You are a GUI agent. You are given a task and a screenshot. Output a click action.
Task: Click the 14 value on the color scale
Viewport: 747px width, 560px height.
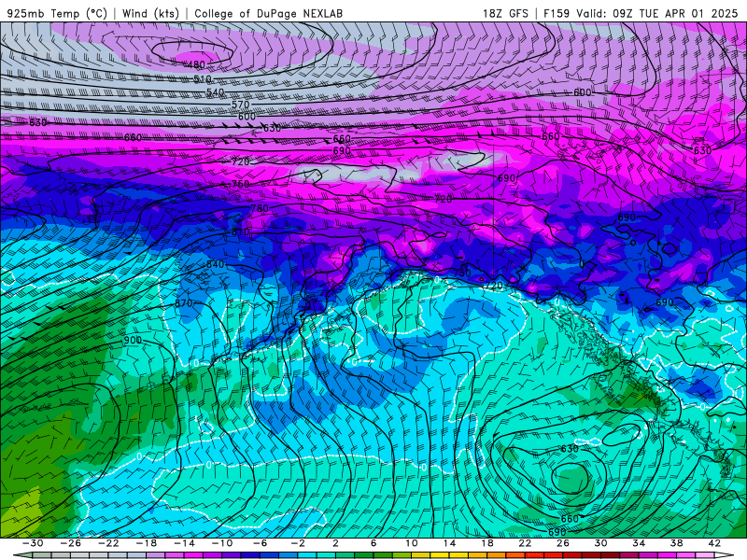449,543
